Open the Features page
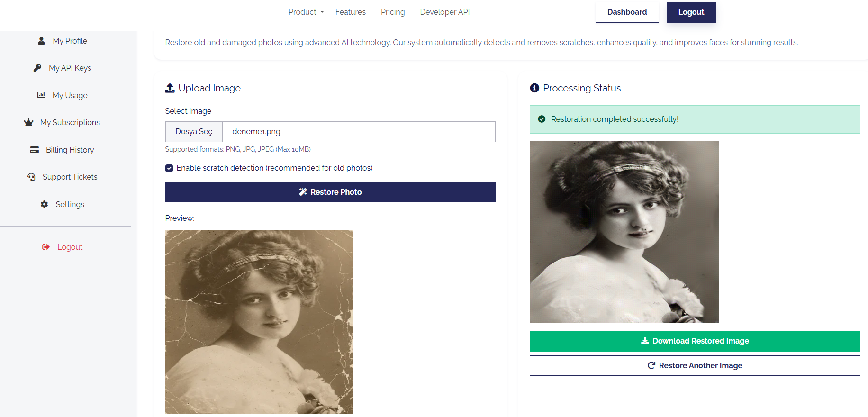This screenshot has height=417, width=868. click(351, 12)
